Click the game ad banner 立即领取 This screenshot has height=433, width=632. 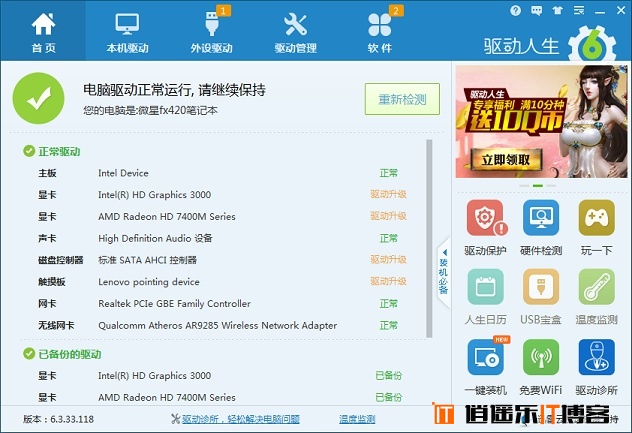506,160
